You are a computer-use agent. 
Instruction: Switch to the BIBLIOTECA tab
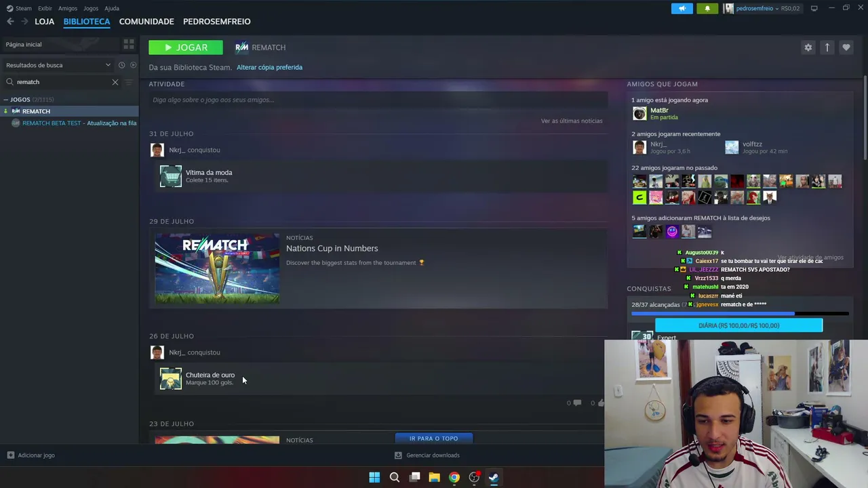pos(87,22)
